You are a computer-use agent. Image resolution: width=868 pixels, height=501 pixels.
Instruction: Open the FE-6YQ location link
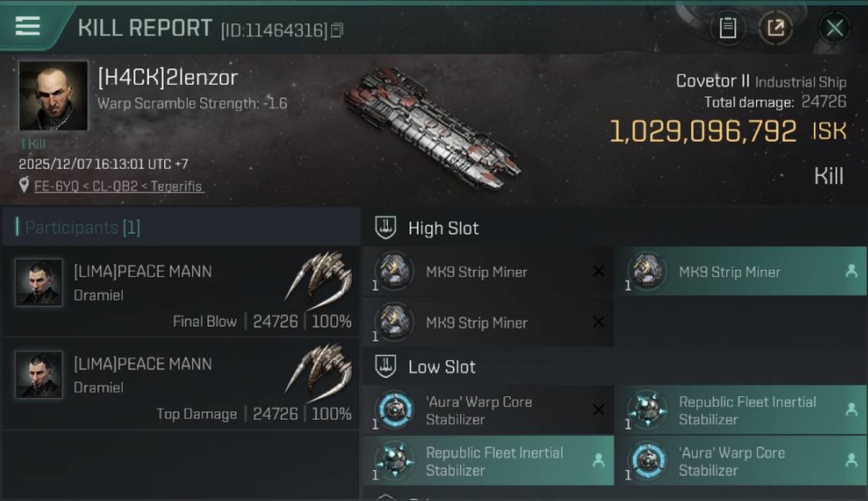pos(118,186)
